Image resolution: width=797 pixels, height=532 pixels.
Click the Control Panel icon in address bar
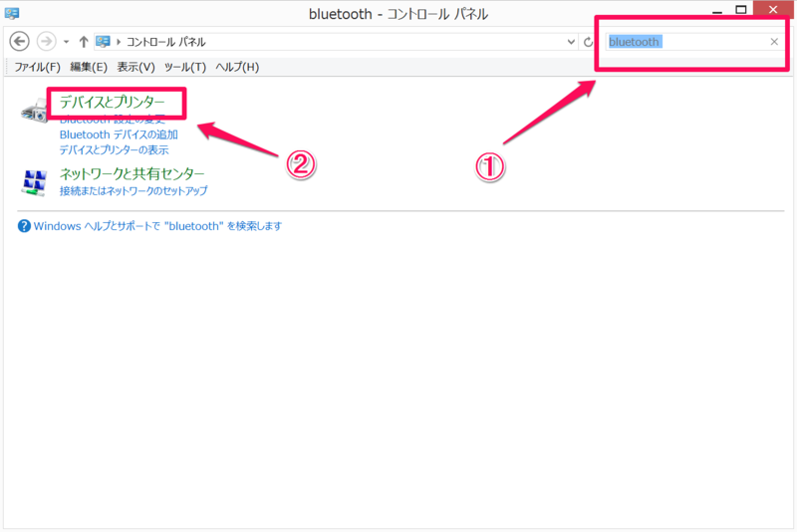104,42
